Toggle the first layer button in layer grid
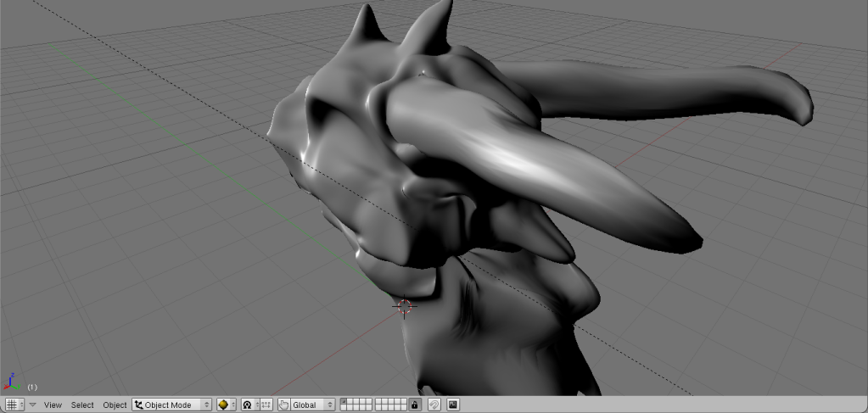868x413 pixels. (344, 402)
